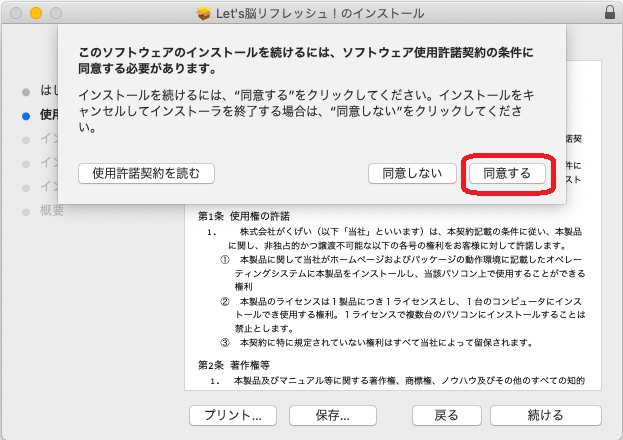Open 使用許諾契約を読む to read the license

click(146, 173)
